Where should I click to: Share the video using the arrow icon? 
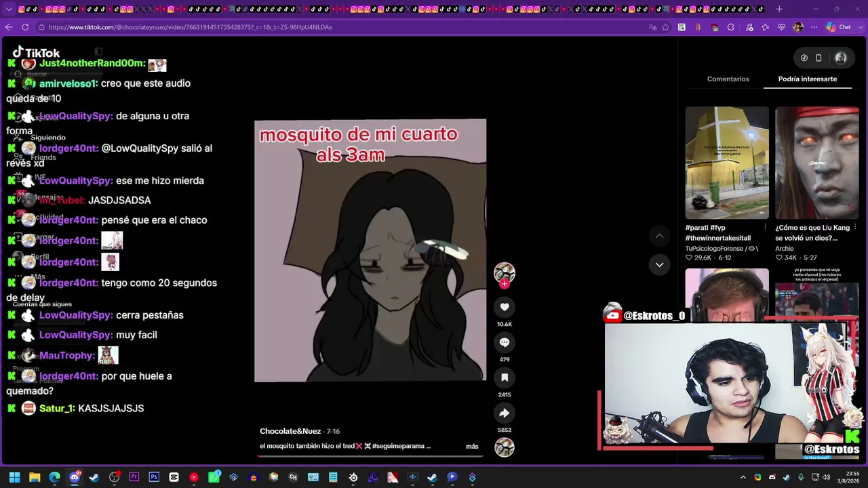pos(505,413)
